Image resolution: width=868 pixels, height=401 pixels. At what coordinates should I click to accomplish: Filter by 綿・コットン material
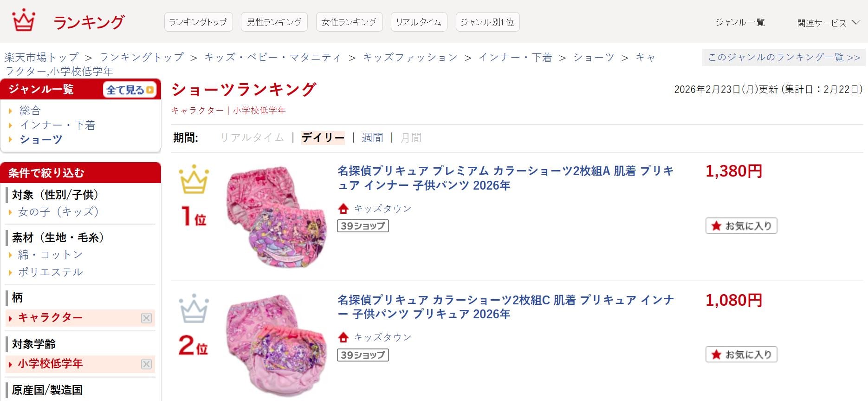(50, 255)
